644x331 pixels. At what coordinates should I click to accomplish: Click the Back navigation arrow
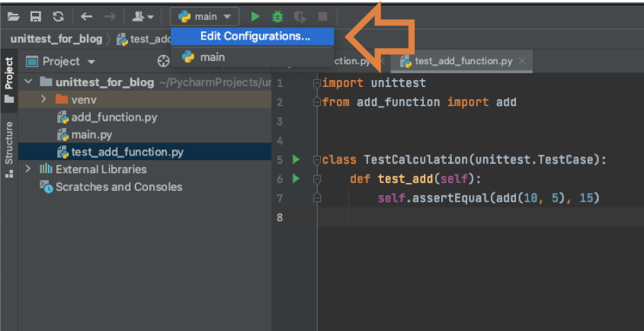pyautogui.click(x=86, y=16)
